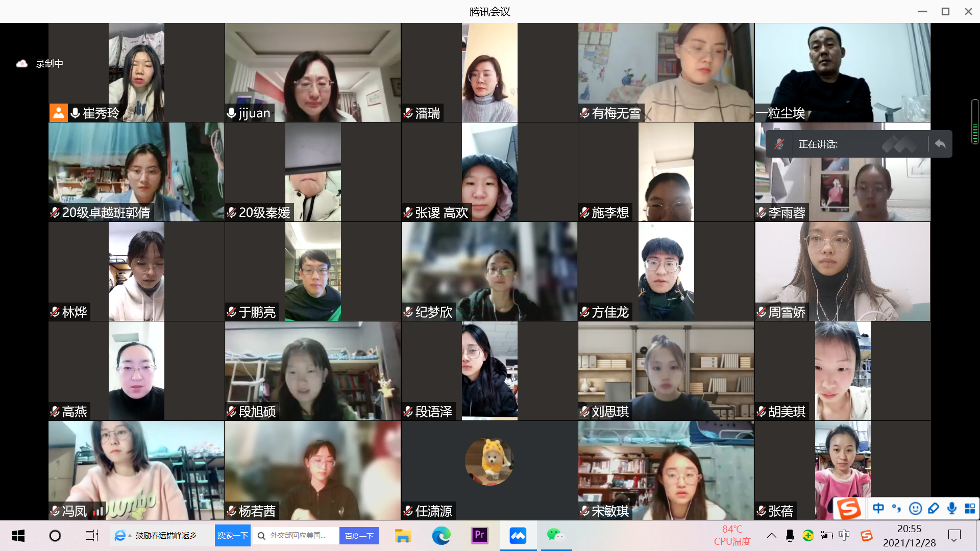Screen dimensions: 980x551
Task: Click the 百度一下 button
Action: pos(359,536)
